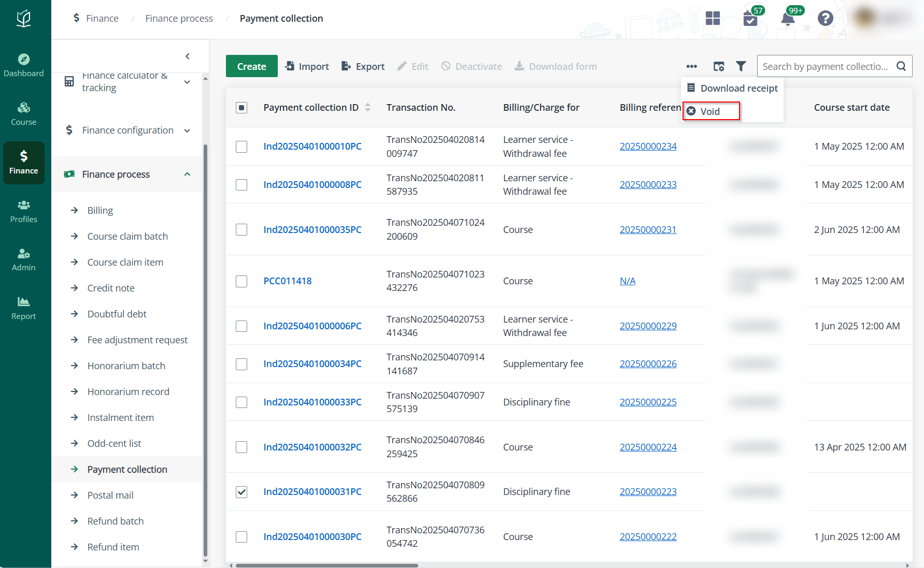924x568 pixels.
Task: Click the table horizontal scrollbar
Action: tap(326, 565)
